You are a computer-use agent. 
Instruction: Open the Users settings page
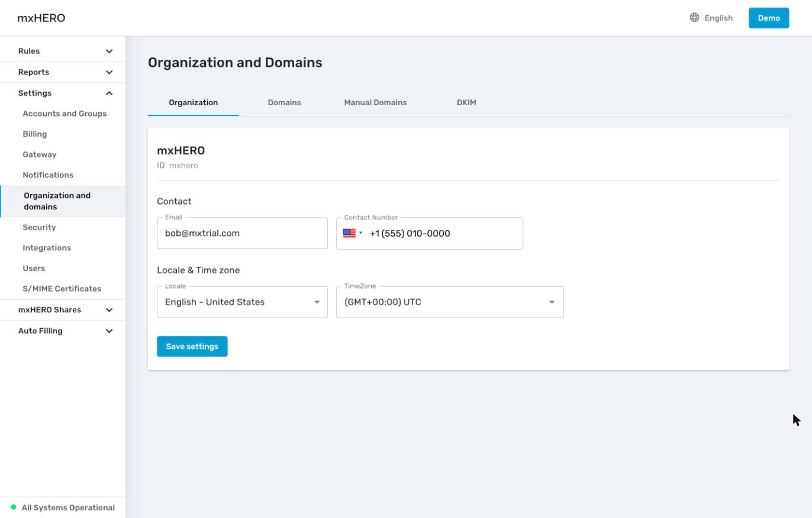coord(34,268)
